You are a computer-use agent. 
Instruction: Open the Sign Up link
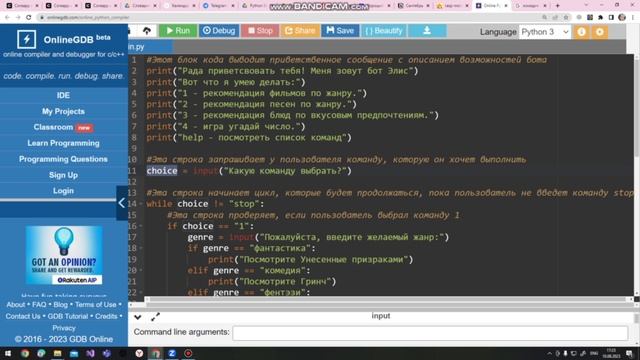click(63, 175)
